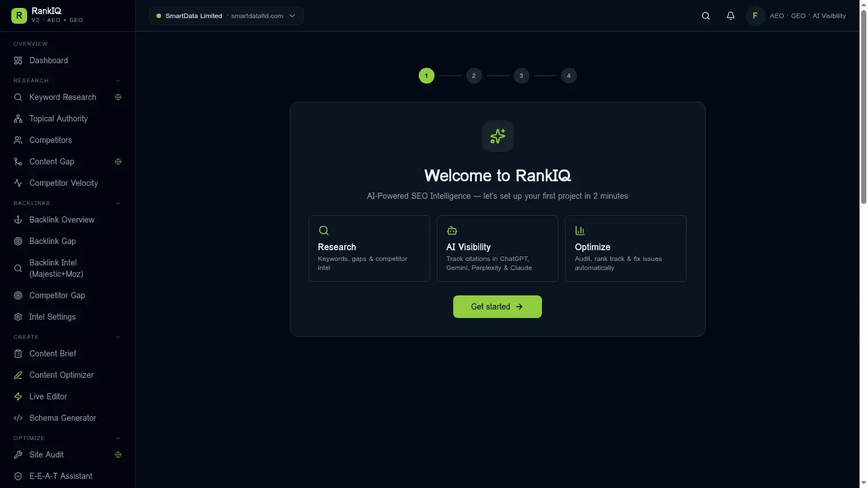Click the Content Optimizer pencil icon
The image size is (868, 488).
click(18, 375)
